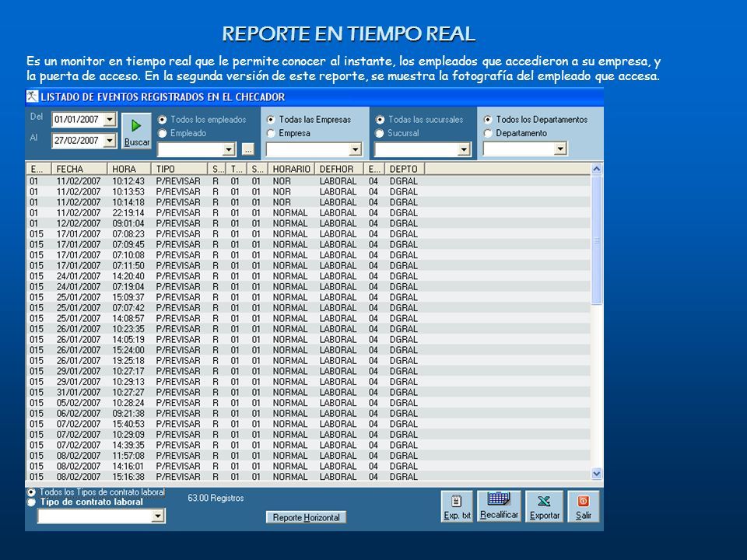Open the Al date dropdown
The width and height of the screenshot is (747, 560).
point(110,141)
